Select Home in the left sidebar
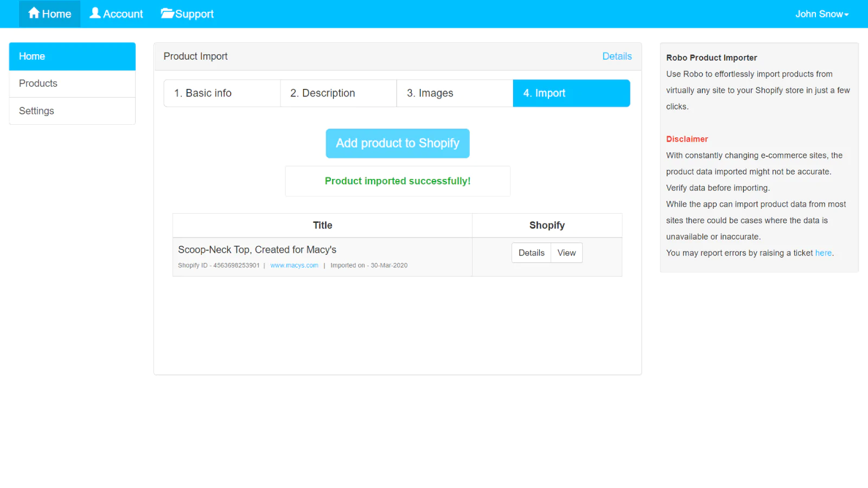 [x=72, y=56]
